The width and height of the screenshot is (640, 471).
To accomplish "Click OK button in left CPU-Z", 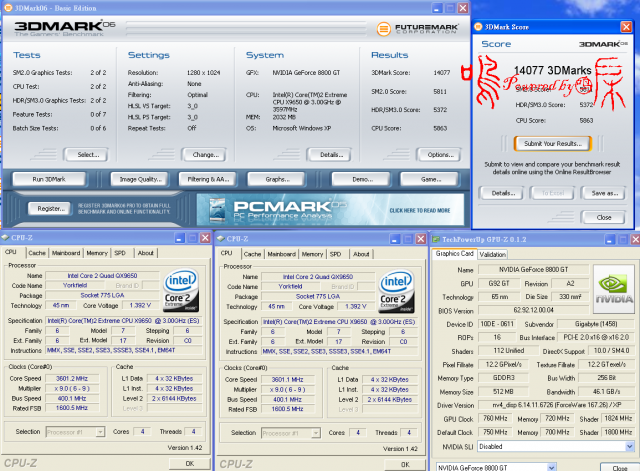I will 190,463.
